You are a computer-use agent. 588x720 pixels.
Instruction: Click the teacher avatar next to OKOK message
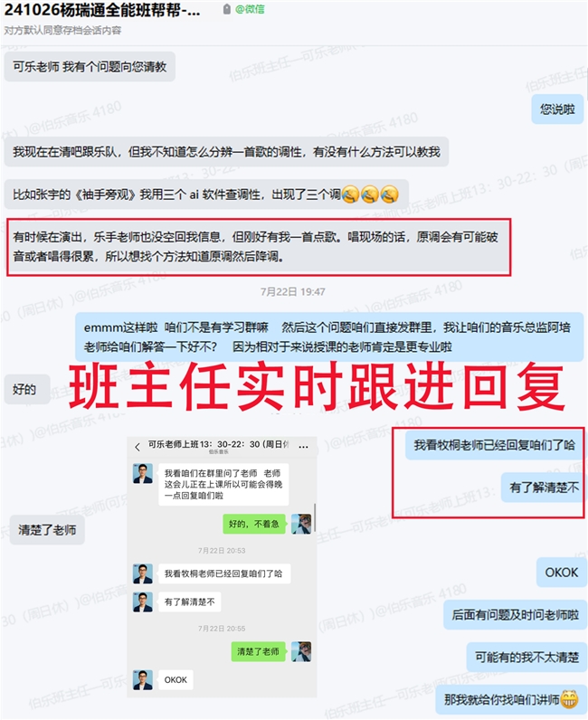pos(143,679)
